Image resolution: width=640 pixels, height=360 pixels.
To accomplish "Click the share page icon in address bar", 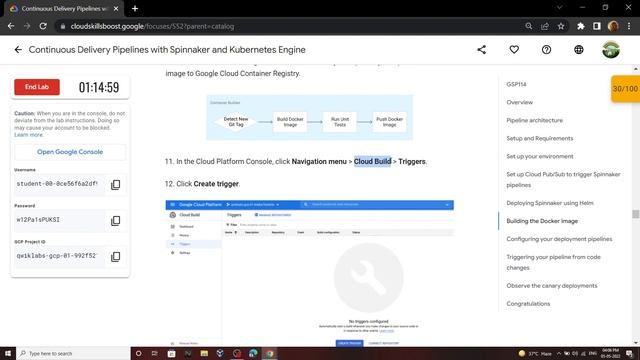I will click(x=544, y=26).
